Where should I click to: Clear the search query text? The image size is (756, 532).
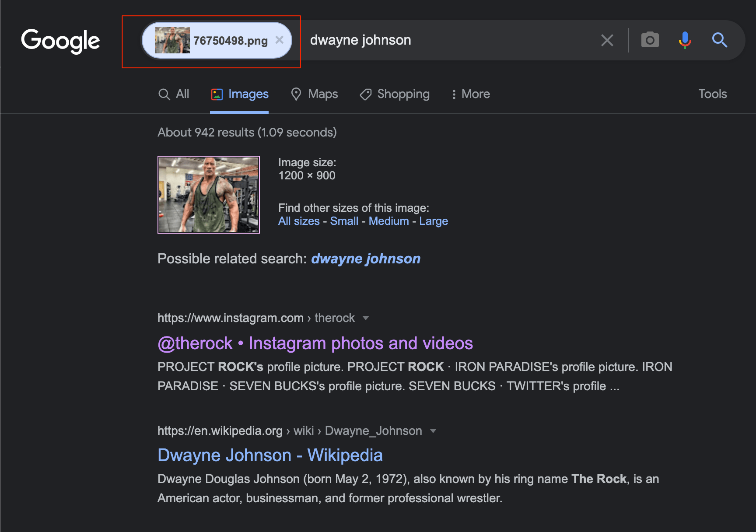tap(607, 40)
